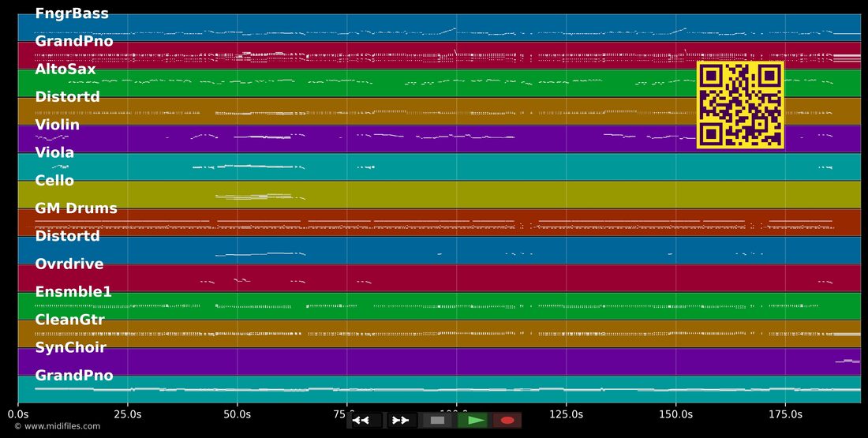The height and width of the screenshot is (438, 868).
Task: Select the GrandPno label below SynChoir
Action: 73,376
